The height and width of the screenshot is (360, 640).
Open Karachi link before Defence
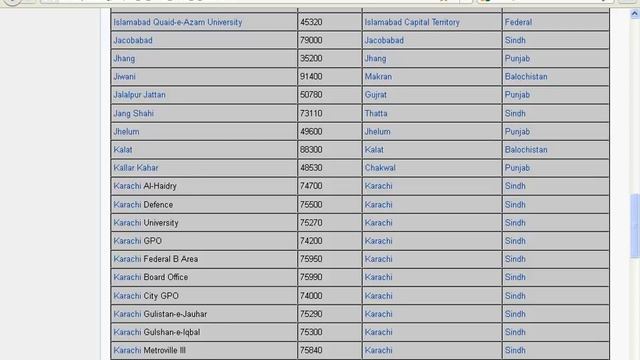(127, 204)
